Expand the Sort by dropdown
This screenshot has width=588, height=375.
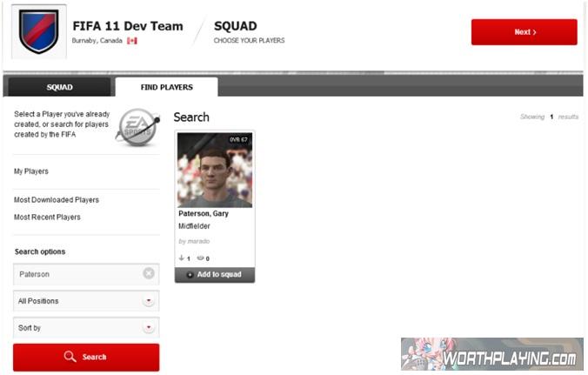point(86,328)
